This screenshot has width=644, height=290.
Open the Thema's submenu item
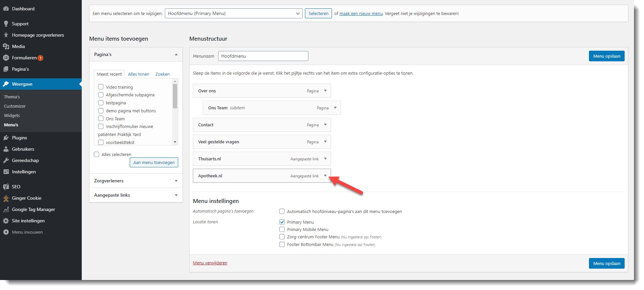coord(12,97)
